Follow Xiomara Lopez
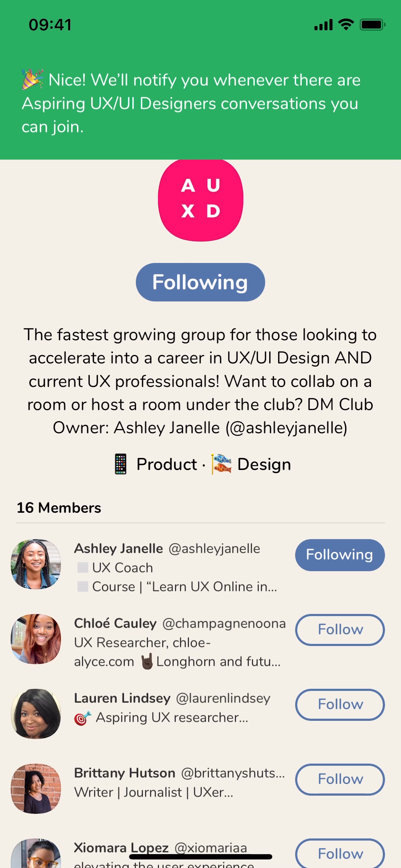The width and height of the screenshot is (401, 868). click(x=340, y=854)
